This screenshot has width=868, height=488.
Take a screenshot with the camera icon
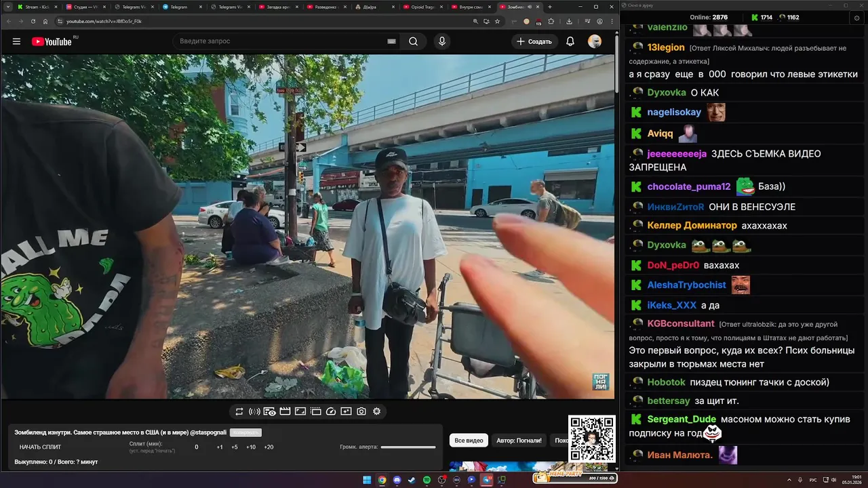[361, 411]
